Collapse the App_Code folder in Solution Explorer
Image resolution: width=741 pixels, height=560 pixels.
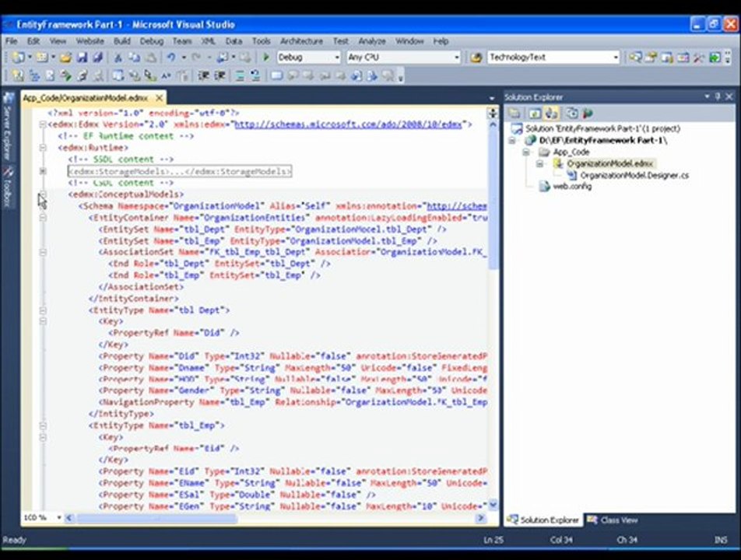(526, 152)
